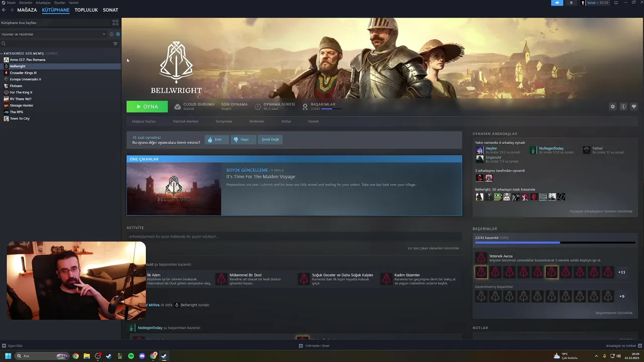
Task: Open notifications bell
Action: pyautogui.click(x=571, y=3)
